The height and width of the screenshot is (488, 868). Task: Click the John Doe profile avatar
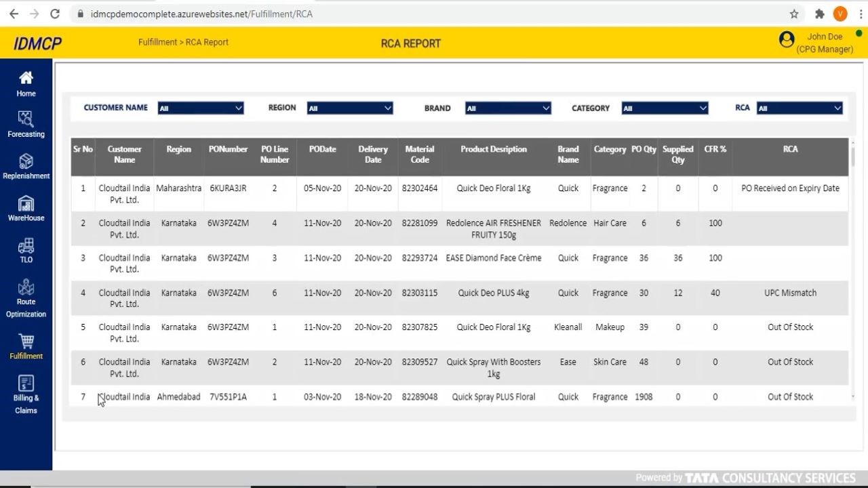pyautogui.click(x=787, y=40)
